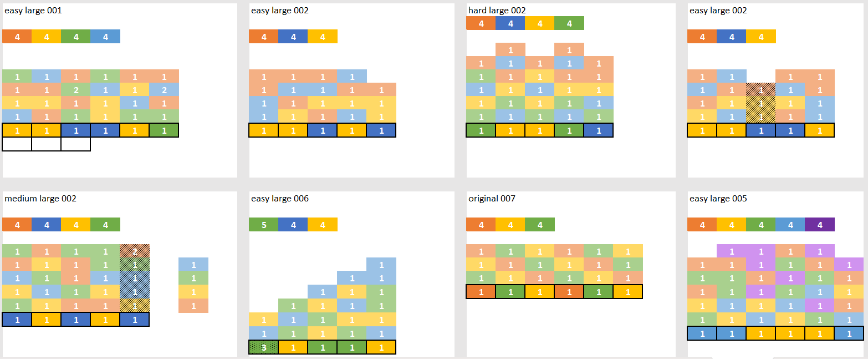Select the light blue 4 swatch in easy large 001
Screen dimensions: 868x359
pos(105,37)
